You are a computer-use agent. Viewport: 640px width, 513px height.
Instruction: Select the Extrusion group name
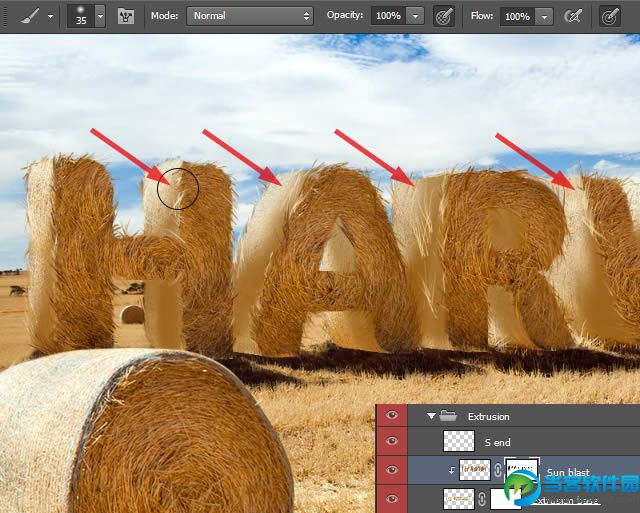coord(489,417)
